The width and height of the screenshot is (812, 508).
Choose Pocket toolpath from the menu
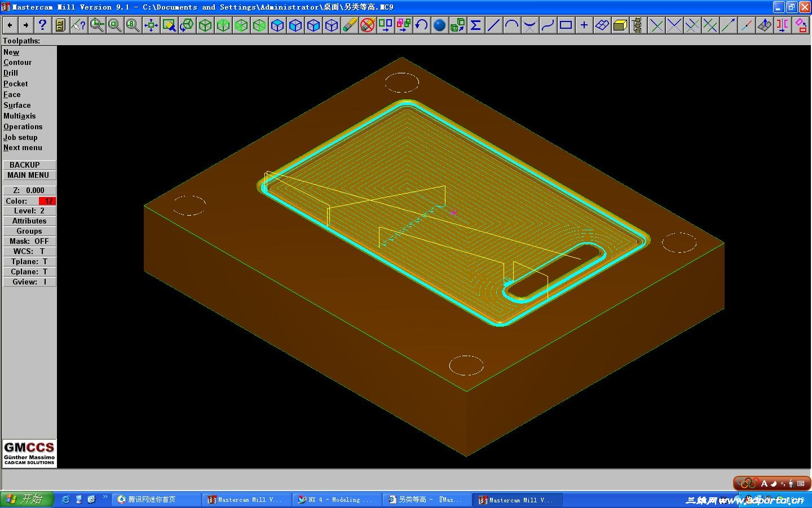[15, 84]
